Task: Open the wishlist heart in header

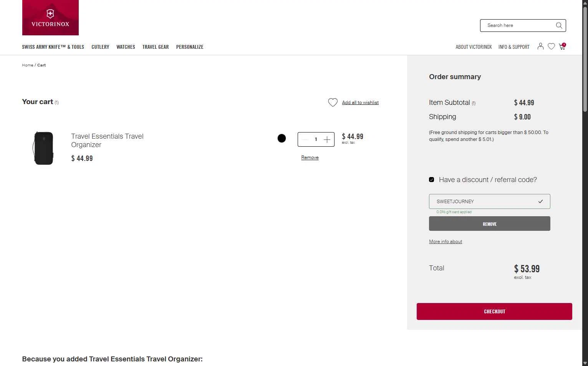Action: [x=551, y=46]
